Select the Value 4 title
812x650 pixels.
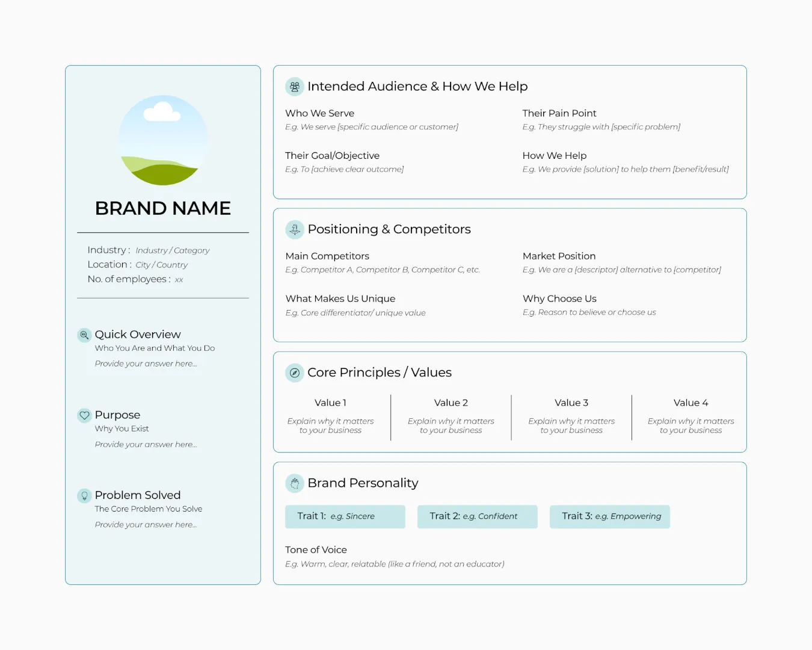point(691,403)
